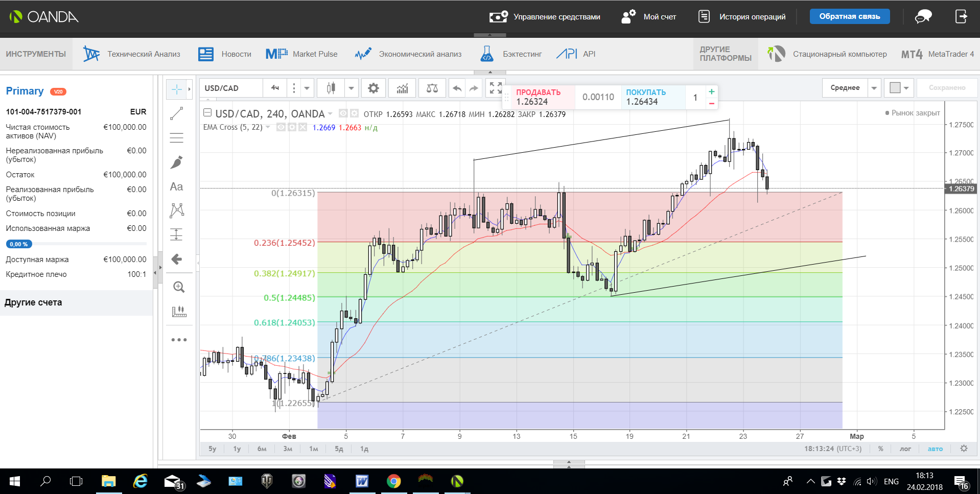Viewport: 980px width, 494px height.
Task: Redo the chart action
Action: (x=474, y=88)
